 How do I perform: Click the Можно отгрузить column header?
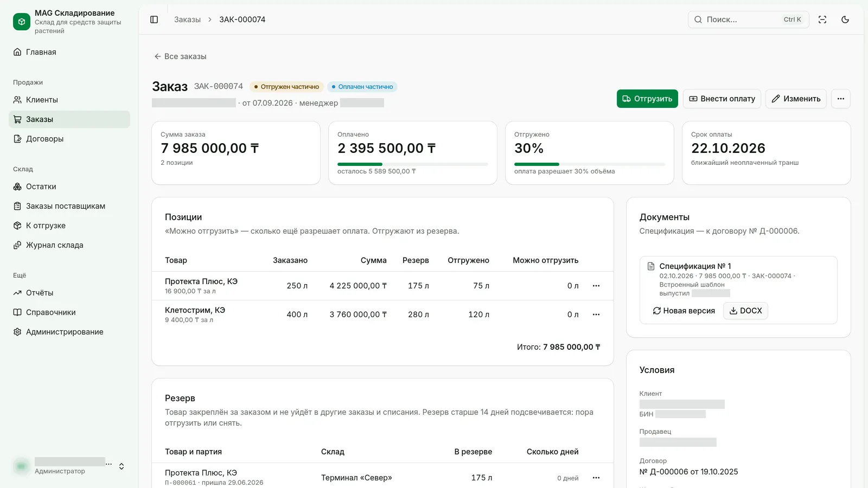point(545,260)
